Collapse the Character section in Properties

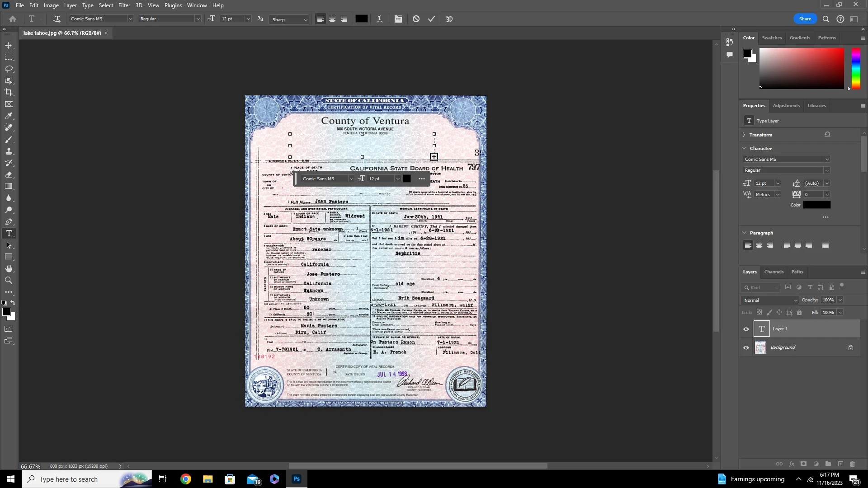tap(745, 148)
